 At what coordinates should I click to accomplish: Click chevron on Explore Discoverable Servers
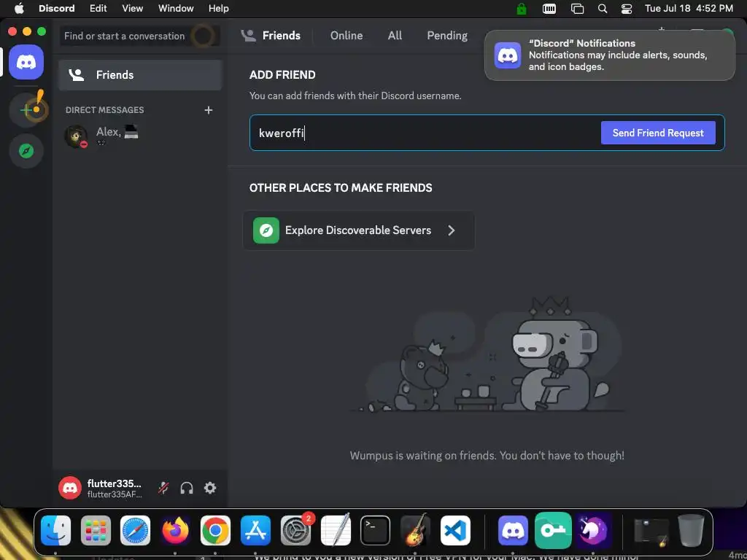(x=452, y=230)
